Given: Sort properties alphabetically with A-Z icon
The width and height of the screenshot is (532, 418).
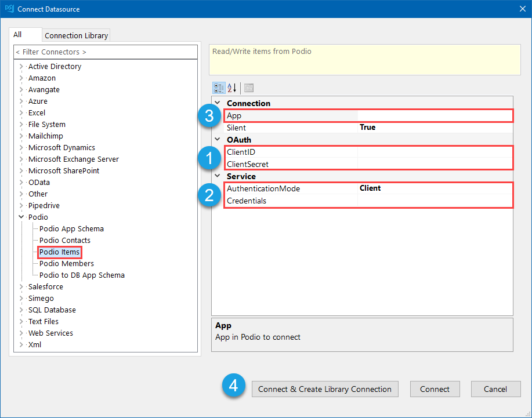Looking at the screenshot, I should click(x=232, y=88).
